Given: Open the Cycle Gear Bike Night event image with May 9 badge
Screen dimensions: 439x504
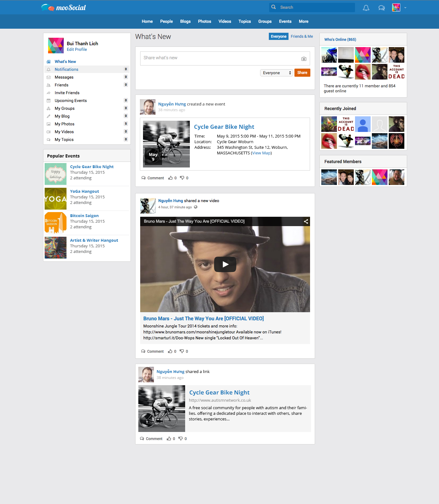Looking at the screenshot, I should tap(166, 144).
